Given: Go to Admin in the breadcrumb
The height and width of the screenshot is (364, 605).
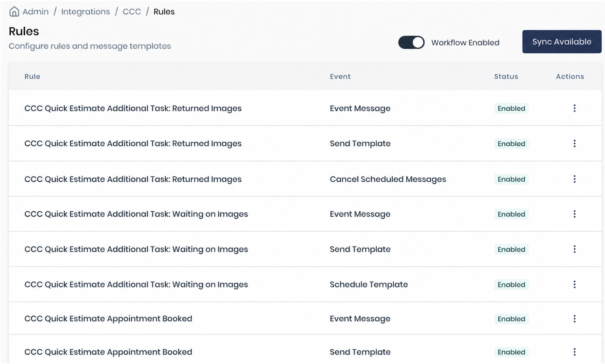Looking at the screenshot, I should [x=35, y=11].
